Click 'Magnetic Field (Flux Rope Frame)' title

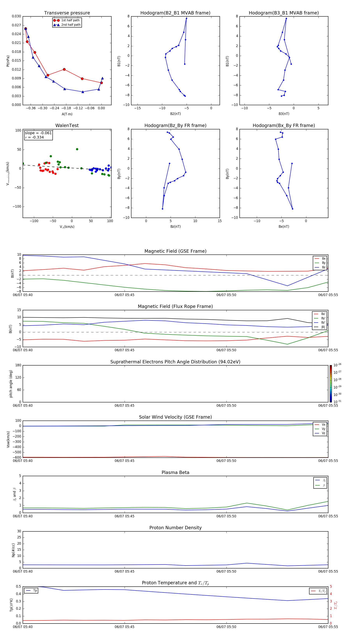pyautogui.click(x=175, y=307)
